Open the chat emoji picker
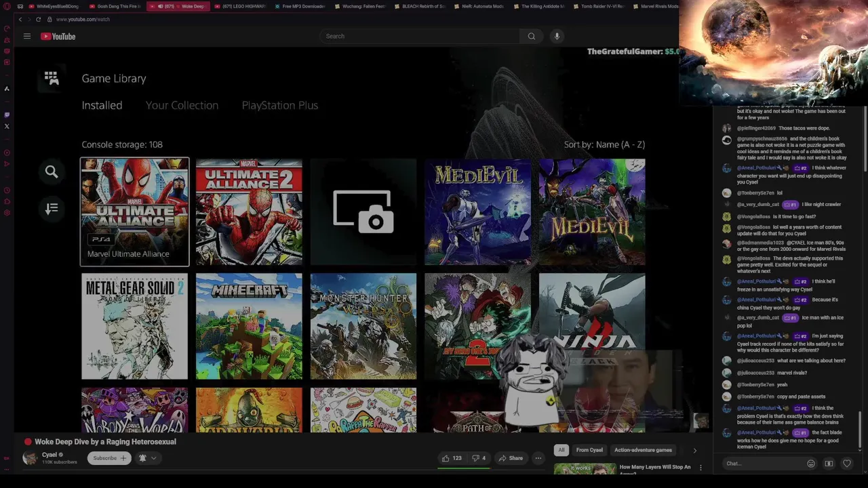Viewport: 868px width, 488px height. (x=811, y=464)
